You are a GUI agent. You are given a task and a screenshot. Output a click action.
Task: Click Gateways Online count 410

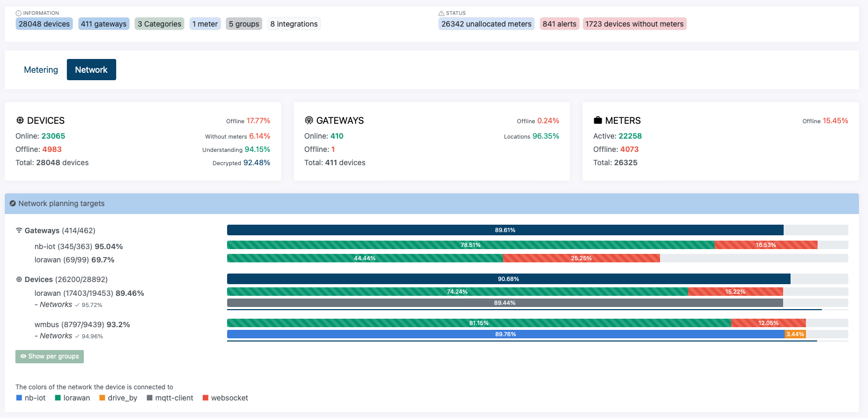click(x=337, y=136)
